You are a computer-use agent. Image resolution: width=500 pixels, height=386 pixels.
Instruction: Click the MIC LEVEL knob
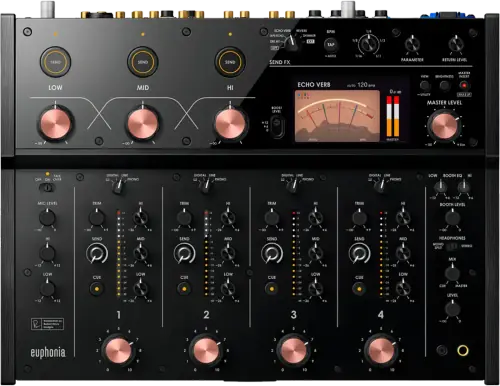(47, 218)
